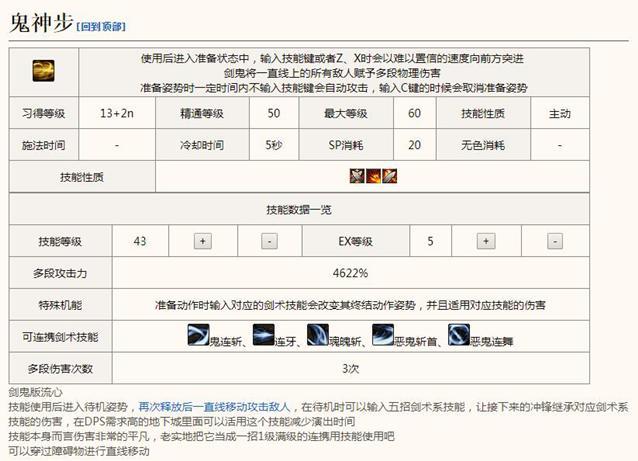Screen dimensions: 638x461
Task: Click the 恶鬼斩首 skill icon
Action: (383, 334)
